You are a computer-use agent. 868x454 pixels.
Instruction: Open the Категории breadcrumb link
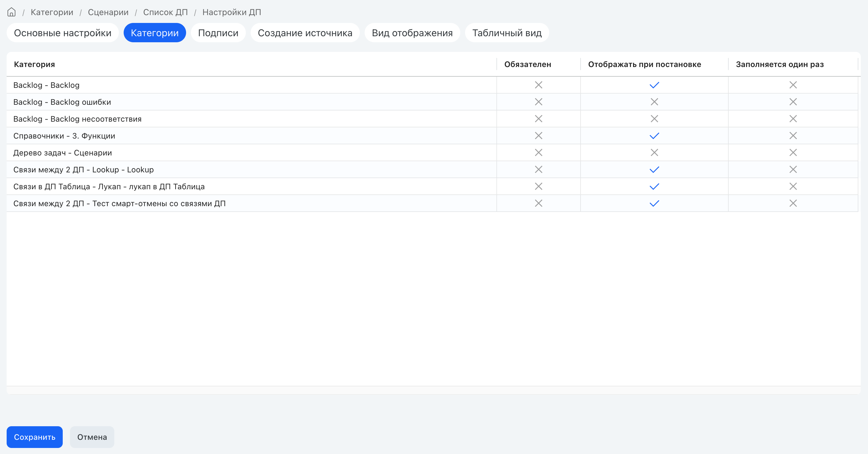pos(52,12)
